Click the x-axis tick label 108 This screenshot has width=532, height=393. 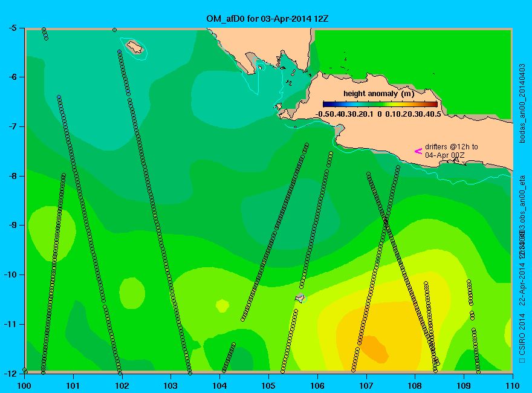[415, 386]
